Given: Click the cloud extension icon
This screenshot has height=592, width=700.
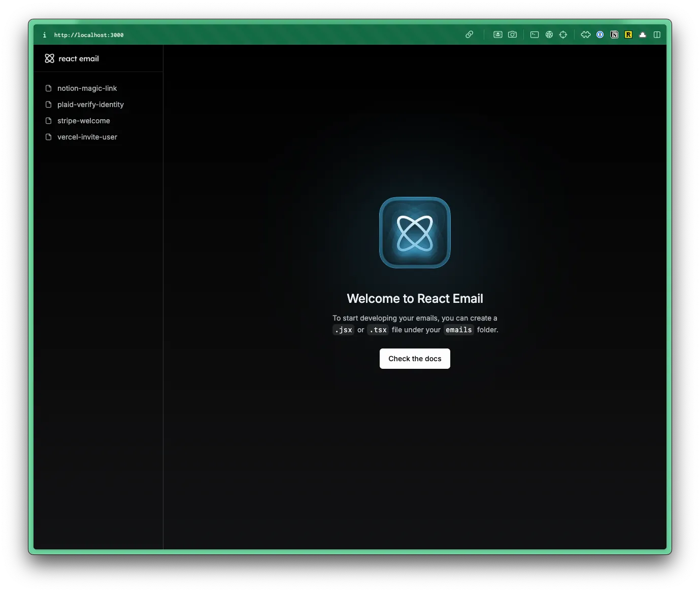Looking at the screenshot, I should [643, 34].
